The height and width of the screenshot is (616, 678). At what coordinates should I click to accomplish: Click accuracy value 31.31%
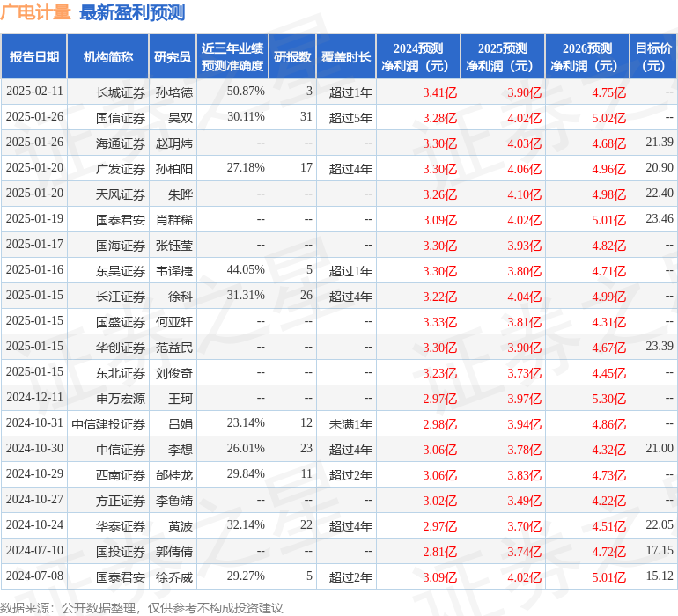246,296
